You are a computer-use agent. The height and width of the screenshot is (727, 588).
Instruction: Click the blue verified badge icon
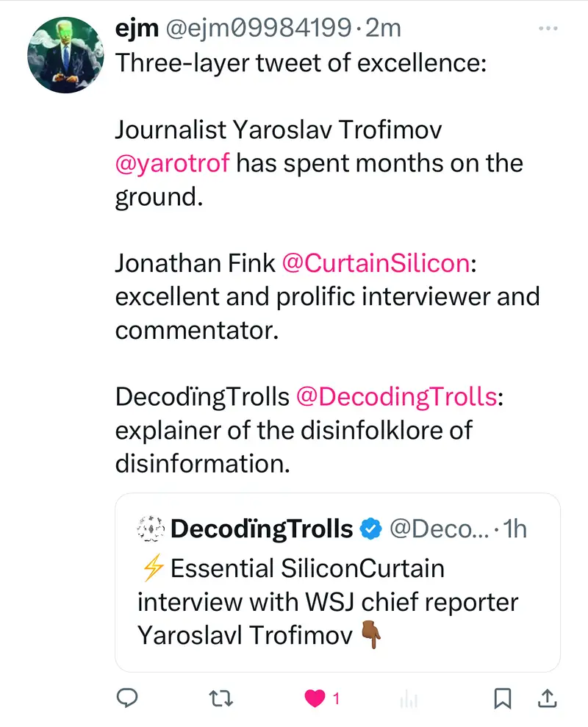pos(370,529)
